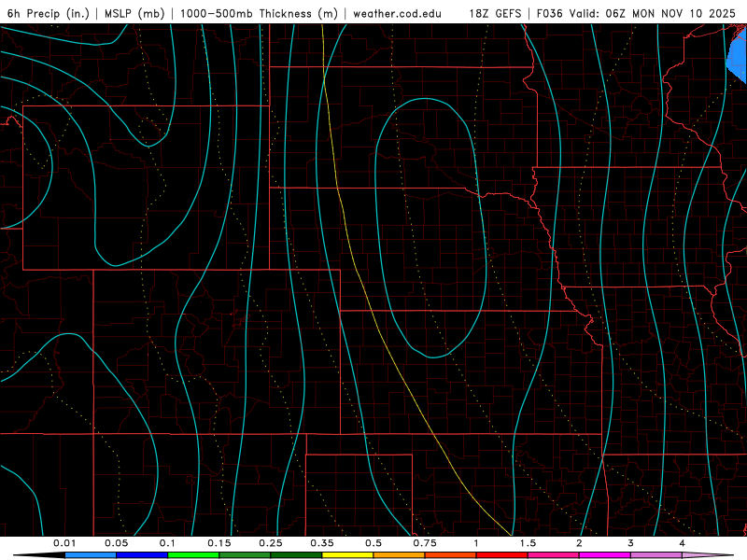Select the red 1 inch color swatch
The height and width of the screenshot is (560, 747).
point(502,555)
